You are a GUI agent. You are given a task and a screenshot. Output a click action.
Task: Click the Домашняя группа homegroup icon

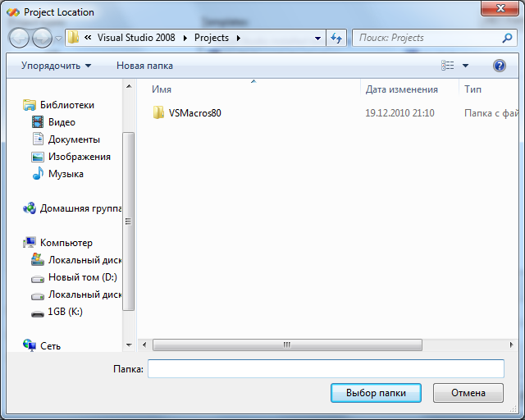(30, 208)
